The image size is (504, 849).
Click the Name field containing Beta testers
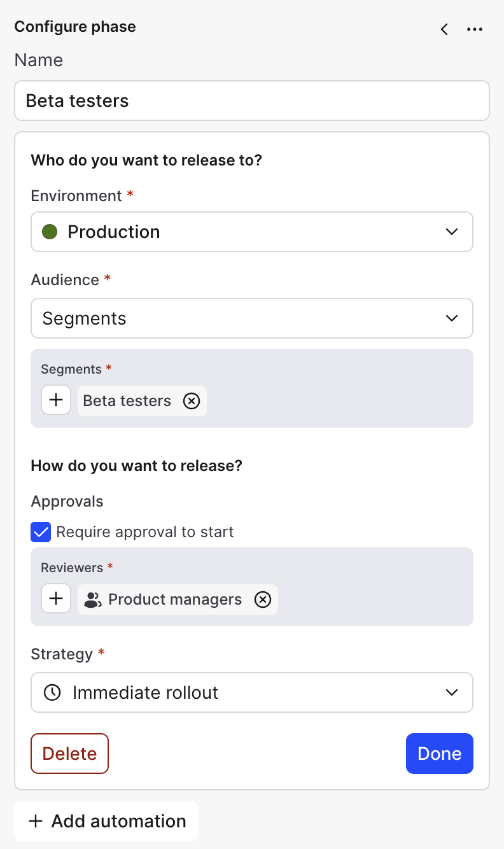coord(252,101)
